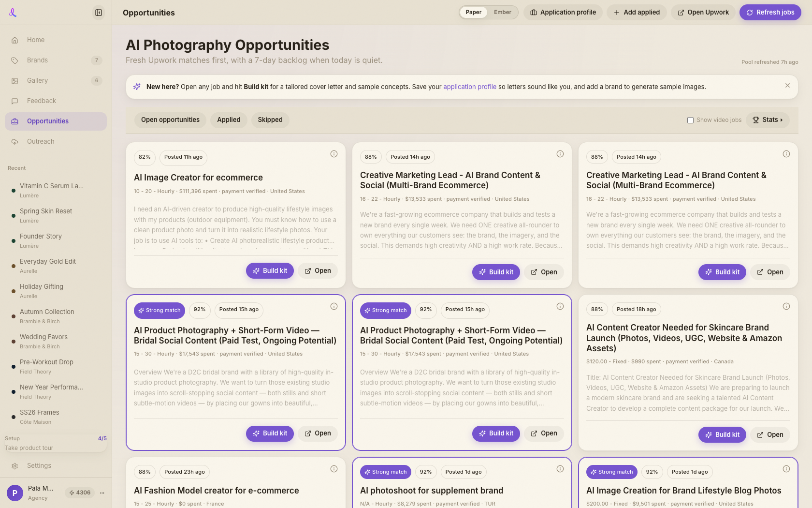812x508 pixels.
Task: Follow the application profile link
Action: pyautogui.click(x=470, y=87)
